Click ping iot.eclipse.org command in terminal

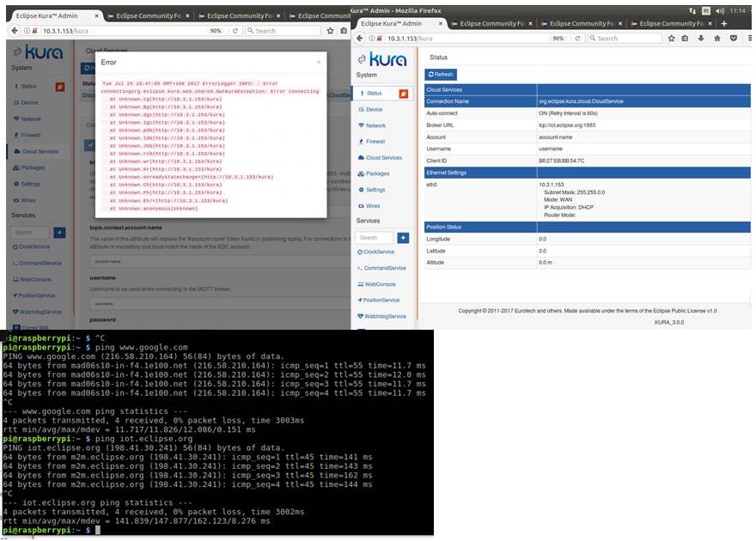pyautogui.click(x=144, y=439)
